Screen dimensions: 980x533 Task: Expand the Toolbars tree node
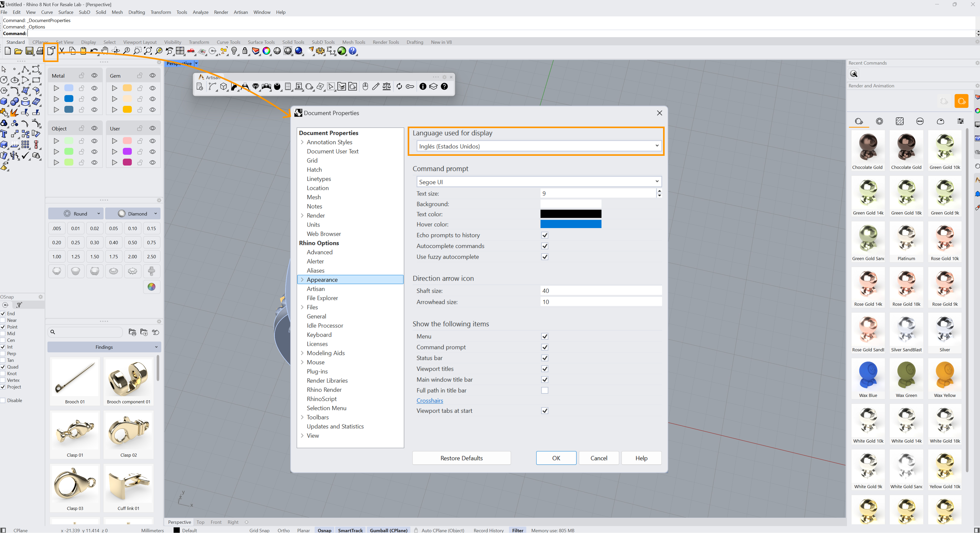pos(303,417)
